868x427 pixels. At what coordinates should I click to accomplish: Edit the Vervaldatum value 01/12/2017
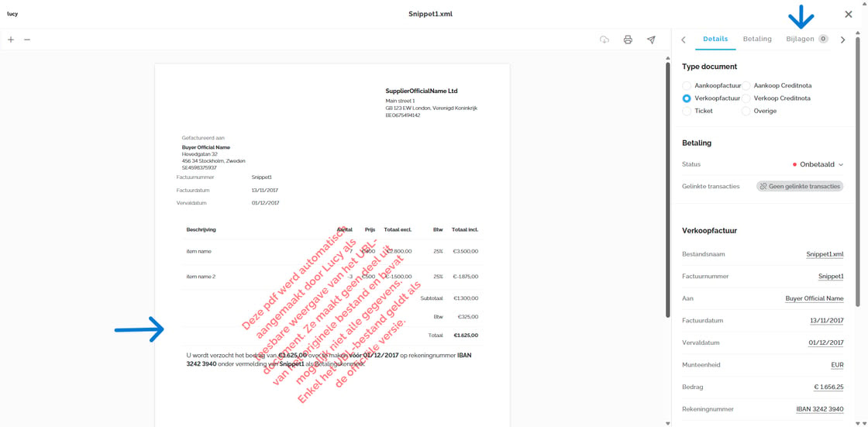coord(826,343)
